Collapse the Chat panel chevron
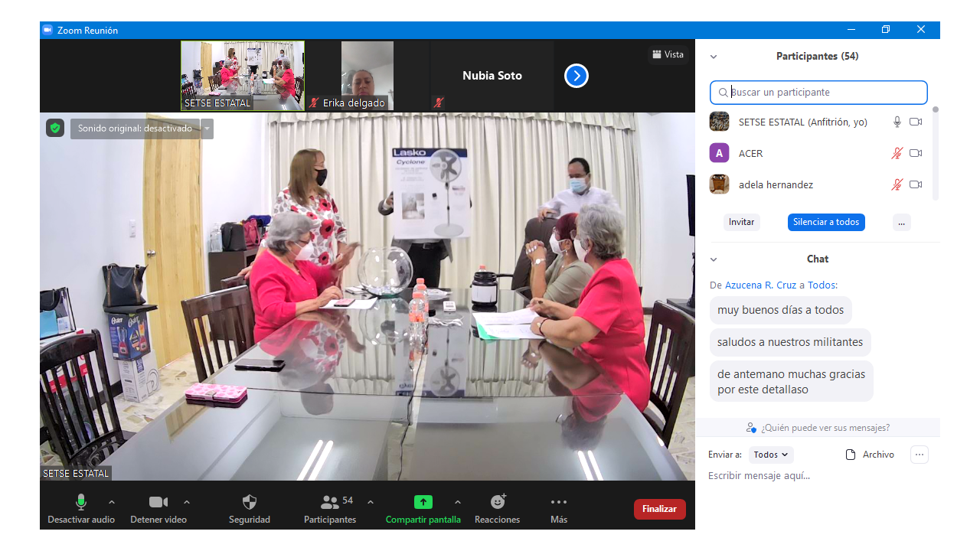This screenshot has width=980, height=551. 714,259
